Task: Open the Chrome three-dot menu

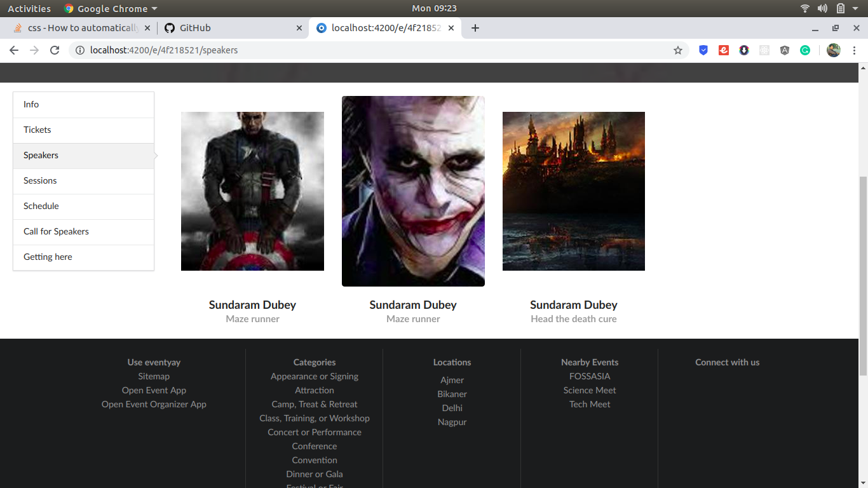Action: point(853,50)
